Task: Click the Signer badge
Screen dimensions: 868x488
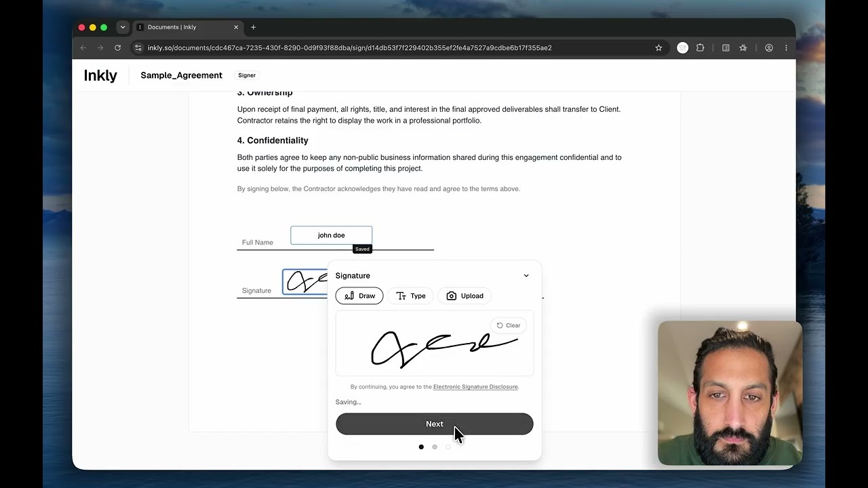Action: (x=247, y=75)
